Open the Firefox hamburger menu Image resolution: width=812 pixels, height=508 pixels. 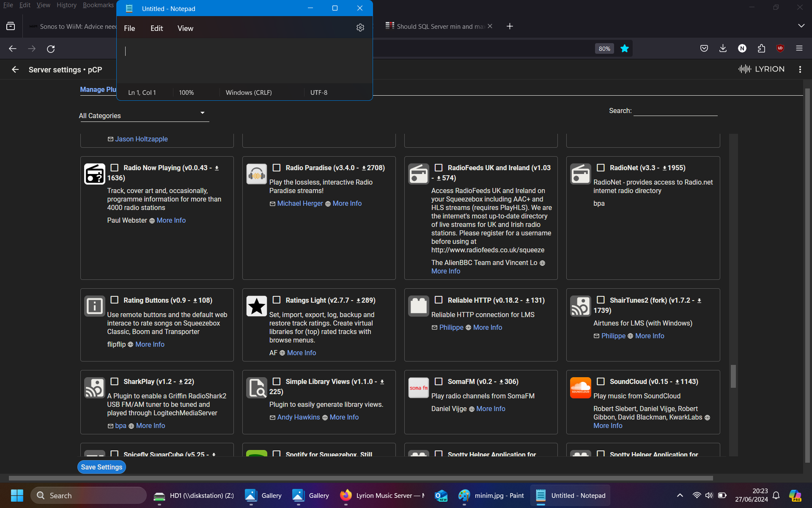coord(799,48)
